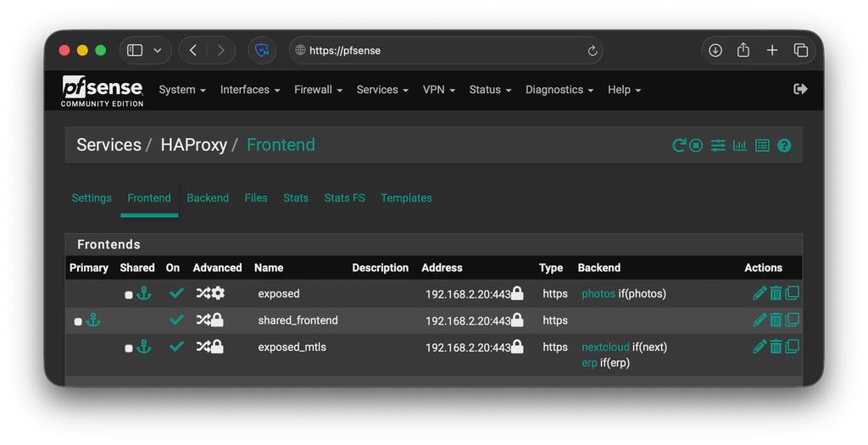Click anchor icon in shared_frontend row

coord(93,320)
